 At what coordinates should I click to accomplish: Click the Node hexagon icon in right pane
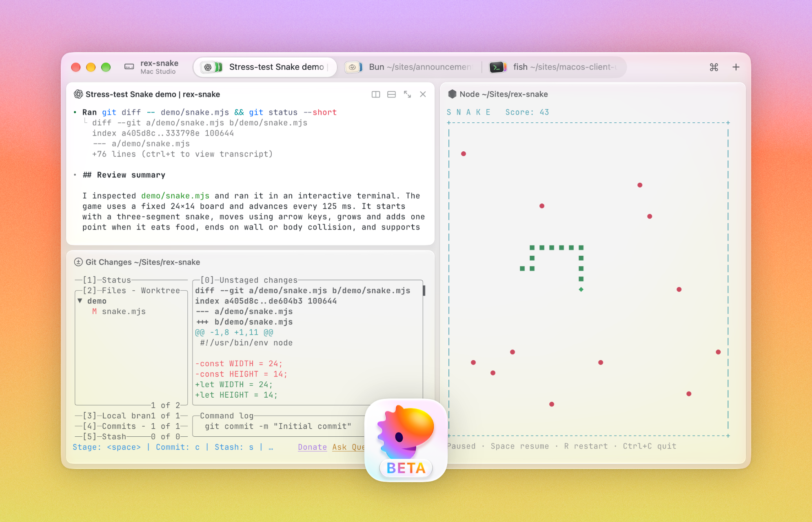click(452, 94)
